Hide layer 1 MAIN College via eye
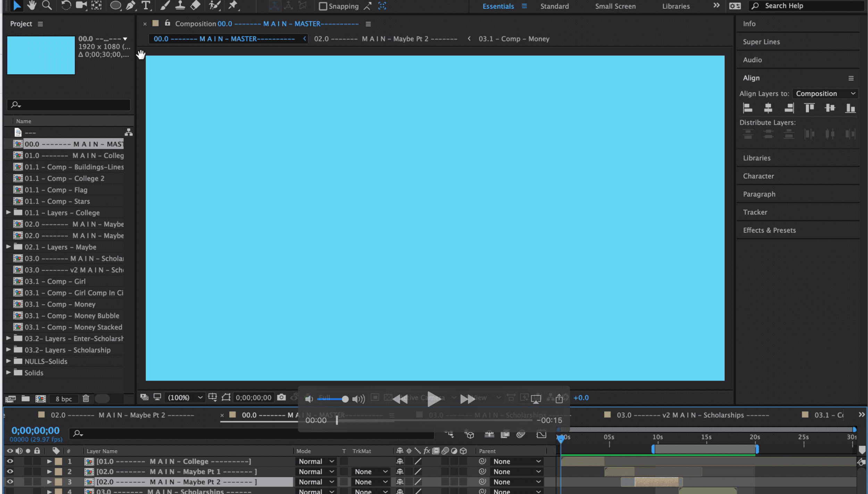 click(x=10, y=461)
